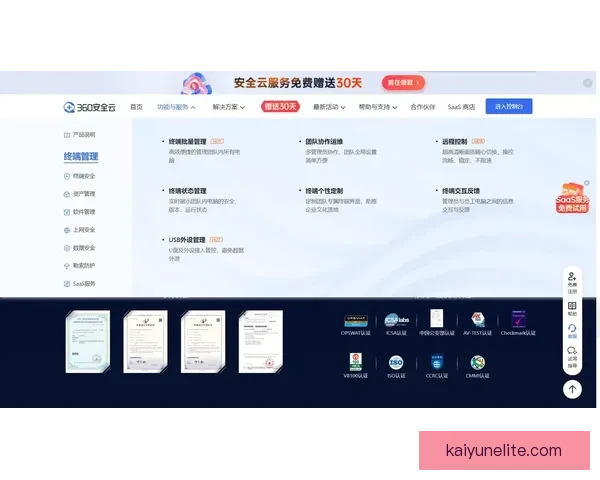The height and width of the screenshot is (480, 600).
Task: Select the 终端管理 sidebar category
Action: tap(81, 157)
